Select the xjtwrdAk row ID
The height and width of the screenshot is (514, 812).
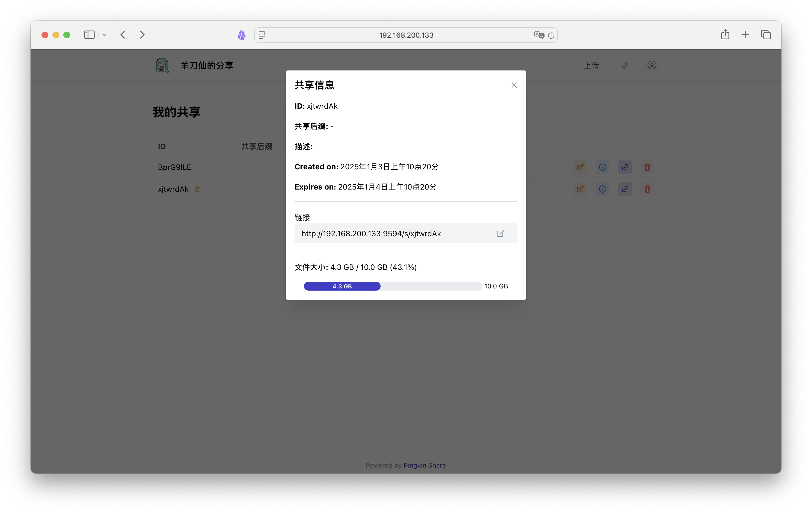click(x=173, y=189)
